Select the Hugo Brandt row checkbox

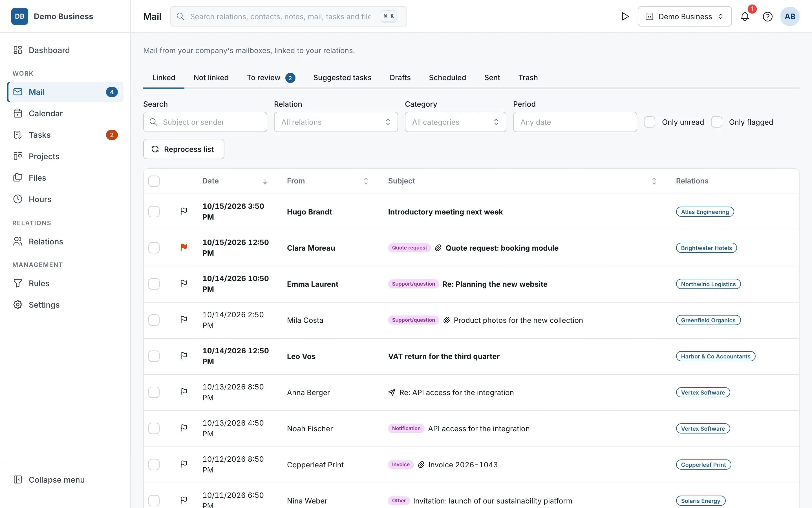click(154, 212)
